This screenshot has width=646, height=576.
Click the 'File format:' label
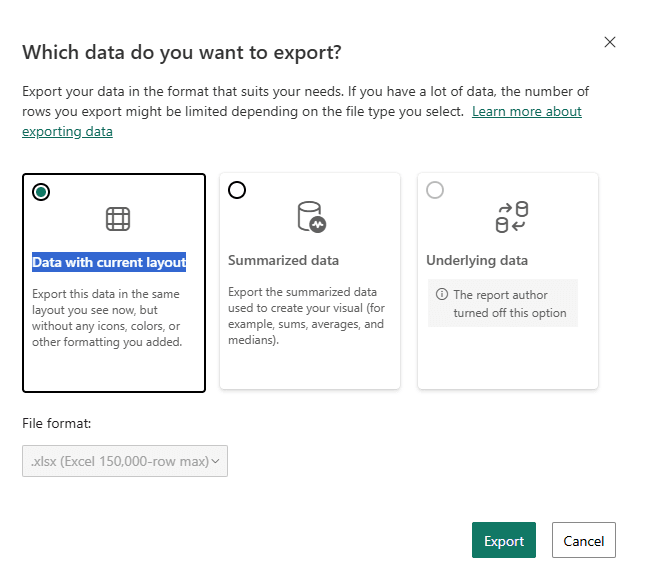(x=56, y=424)
